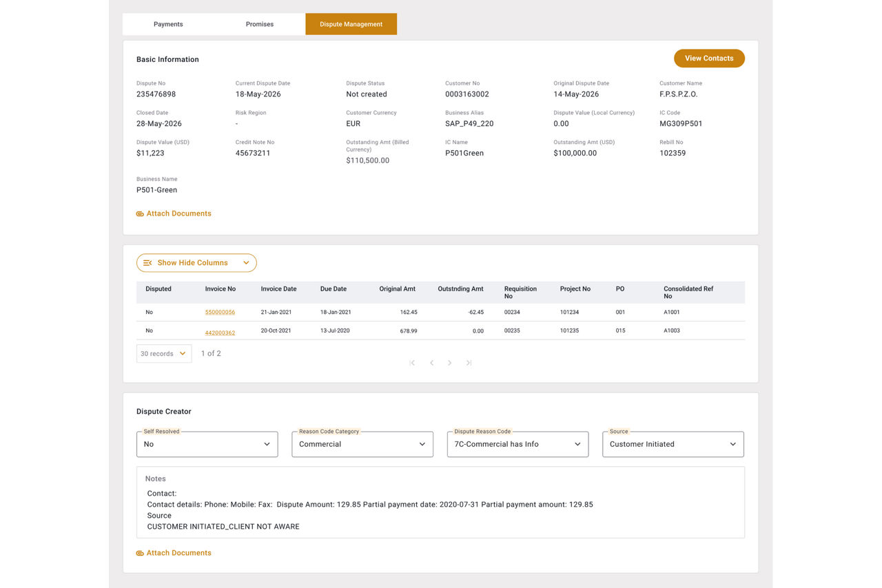This screenshot has width=882, height=588.
Task: Click consolidated ref A1003 cell
Action: (672, 331)
